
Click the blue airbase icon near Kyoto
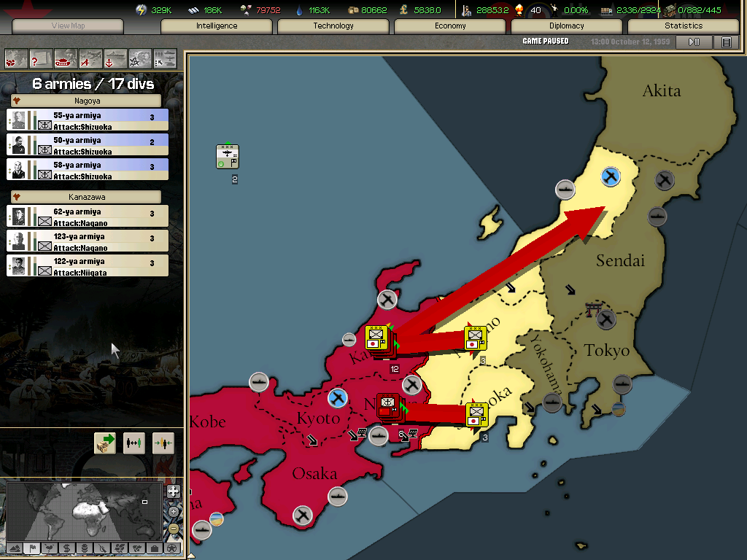point(337,398)
